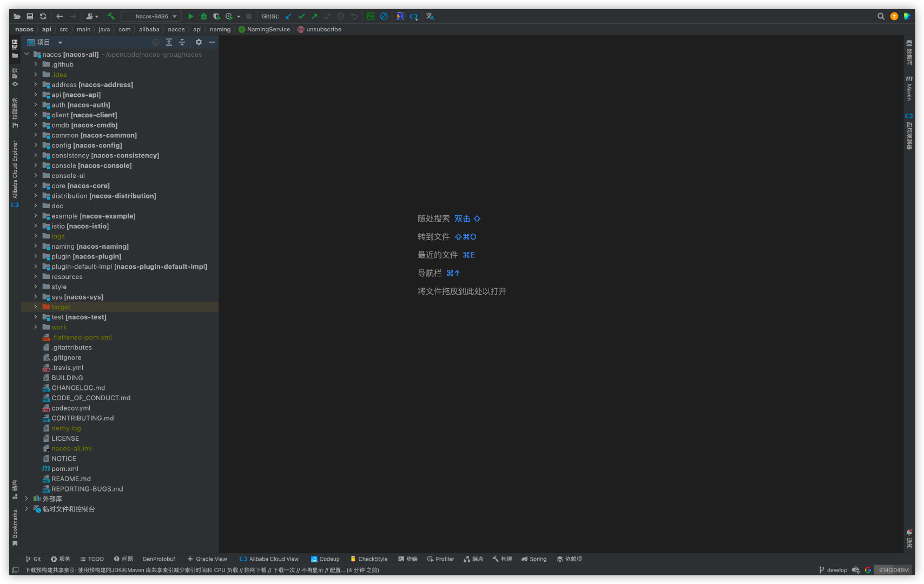Toggle the Maven tool window on the right
This screenshot has height=584, width=924.
909,88
